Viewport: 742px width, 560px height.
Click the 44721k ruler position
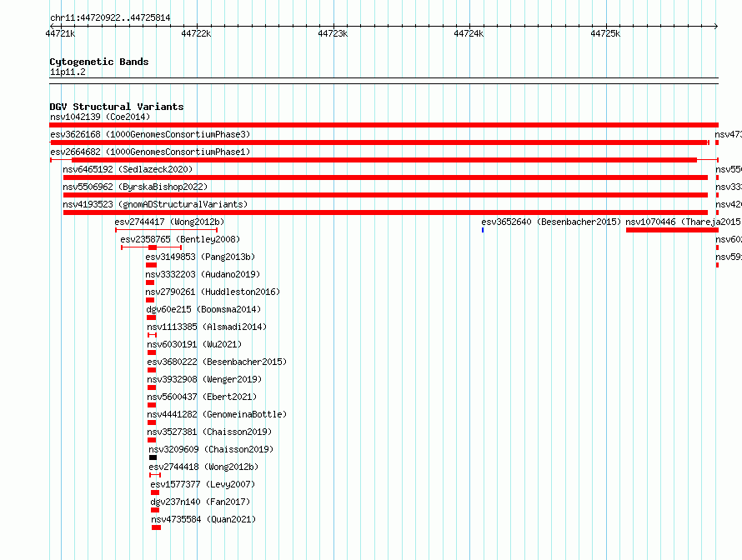coord(60,33)
